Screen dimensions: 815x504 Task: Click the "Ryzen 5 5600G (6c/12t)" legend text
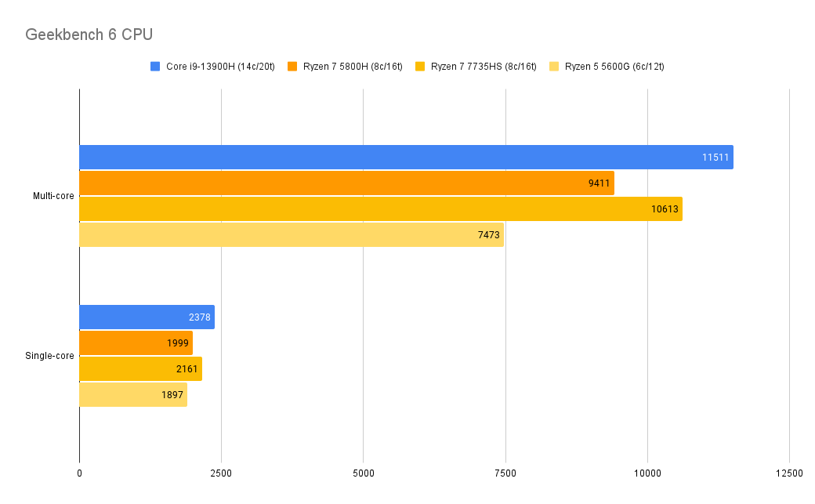coord(614,67)
